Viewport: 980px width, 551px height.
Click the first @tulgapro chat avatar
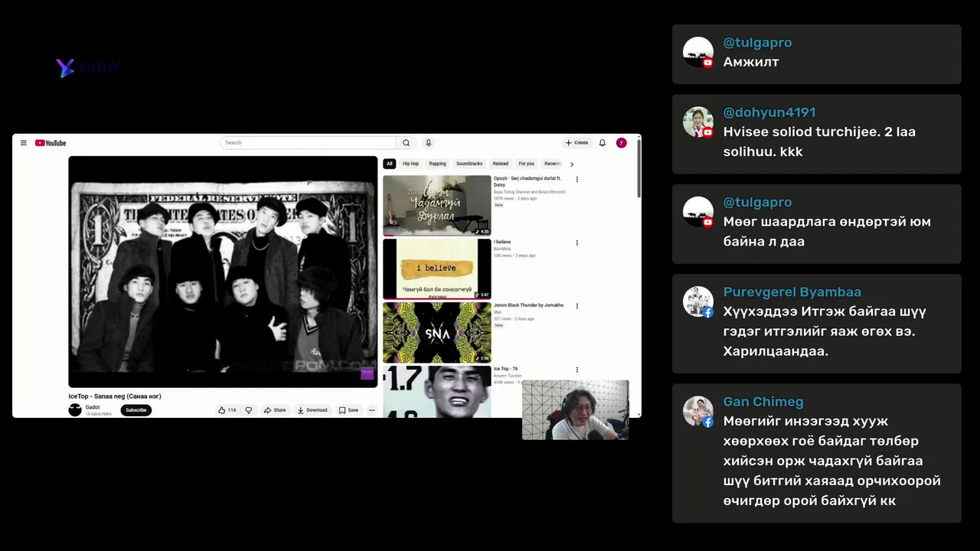point(698,52)
